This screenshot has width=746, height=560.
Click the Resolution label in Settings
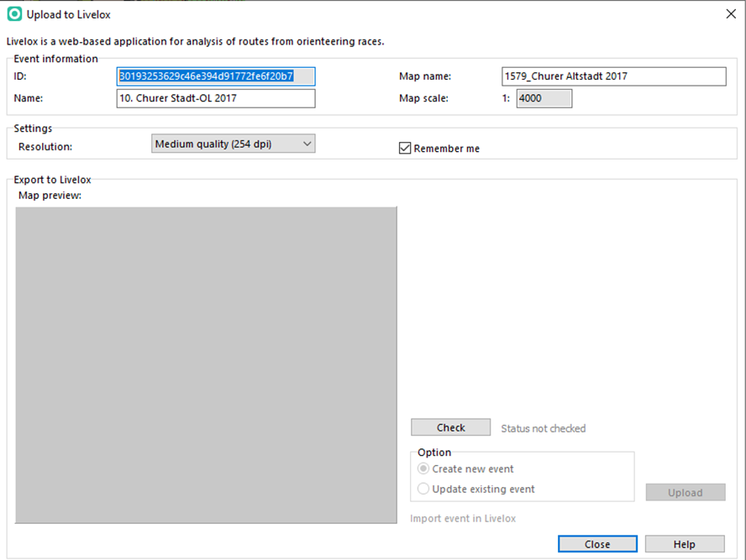[x=45, y=147]
